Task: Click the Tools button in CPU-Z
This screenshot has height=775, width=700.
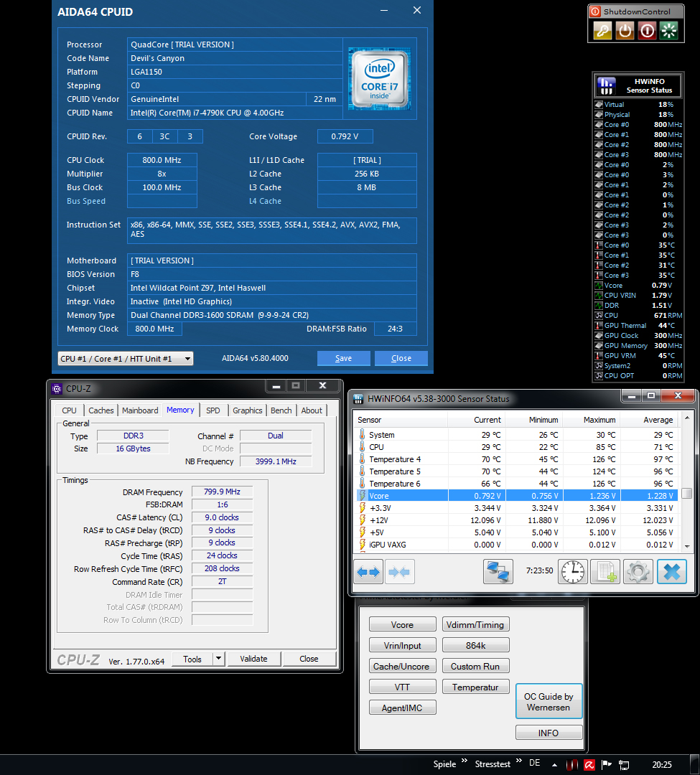Action: pyautogui.click(x=192, y=659)
